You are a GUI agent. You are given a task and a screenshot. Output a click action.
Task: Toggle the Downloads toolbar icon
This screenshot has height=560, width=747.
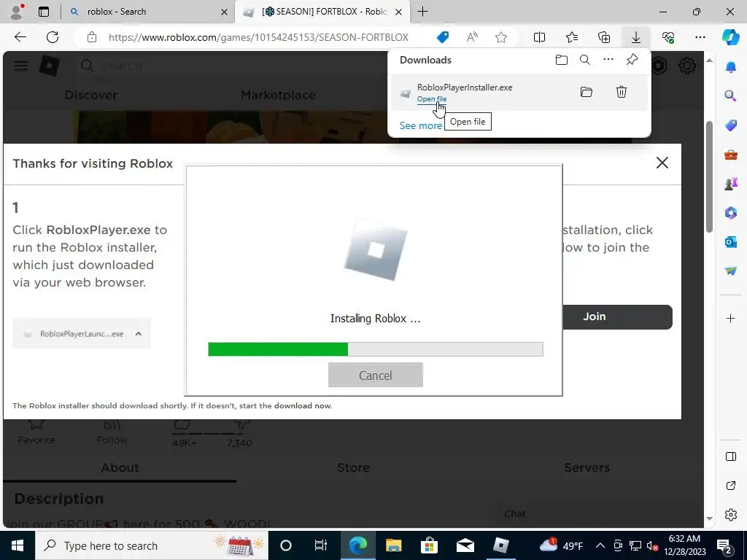click(636, 37)
